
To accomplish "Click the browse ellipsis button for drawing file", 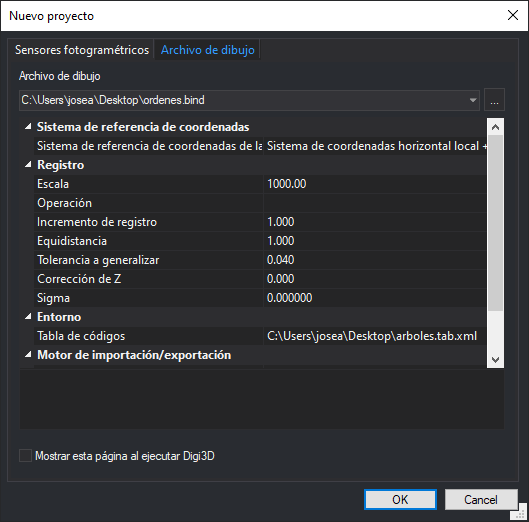I will point(494,100).
